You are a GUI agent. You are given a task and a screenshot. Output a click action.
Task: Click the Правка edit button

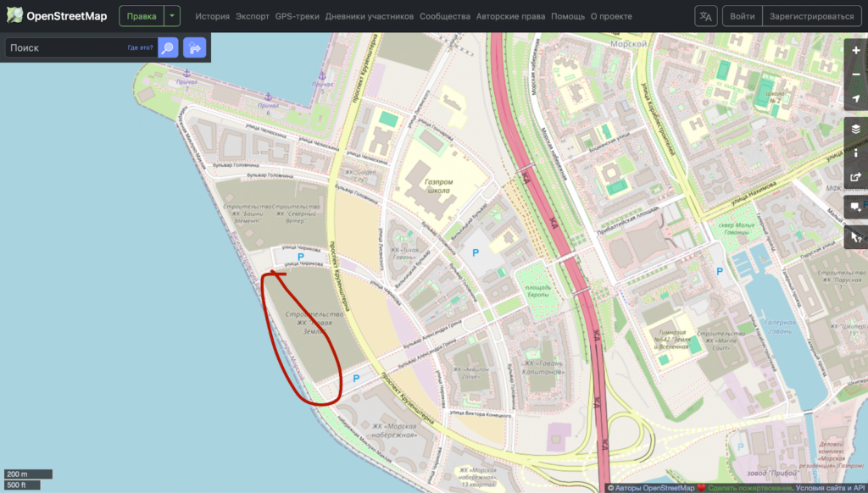pyautogui.click(x=141, y=16)
